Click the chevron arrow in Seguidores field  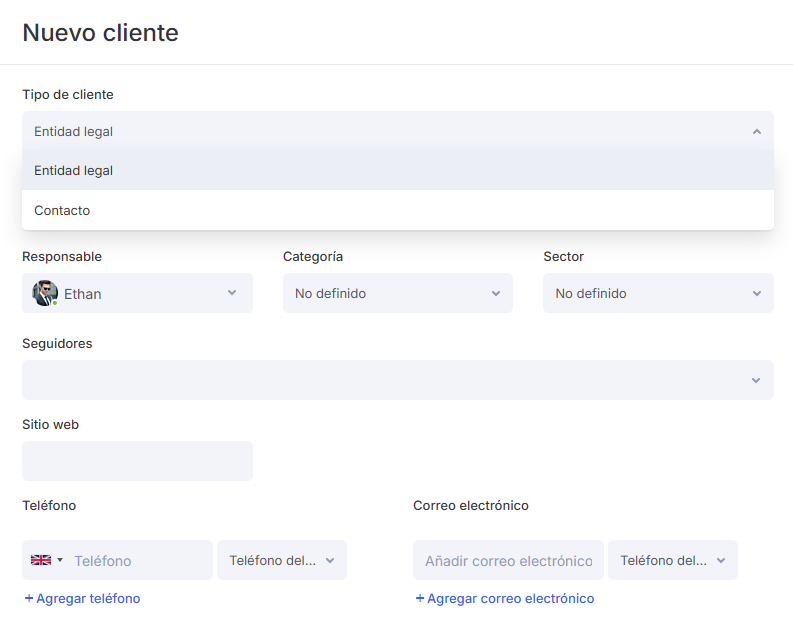pyautogui.click(x=756, y=380)
